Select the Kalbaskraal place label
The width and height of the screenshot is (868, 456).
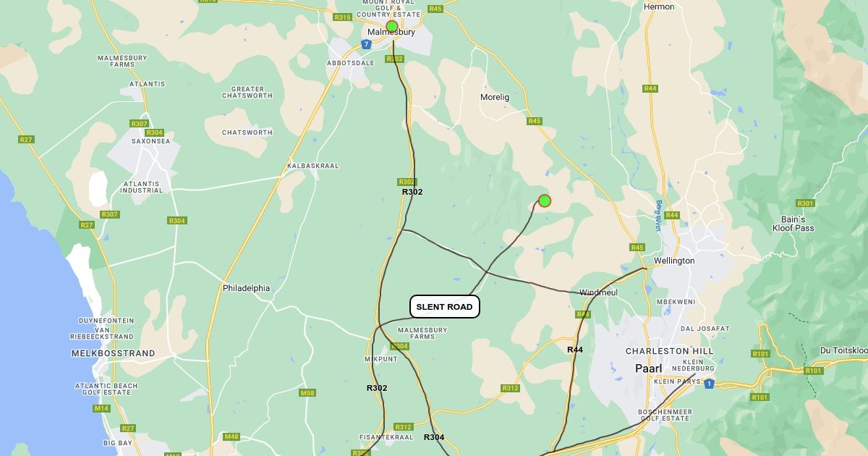click(x=313, y=166)
